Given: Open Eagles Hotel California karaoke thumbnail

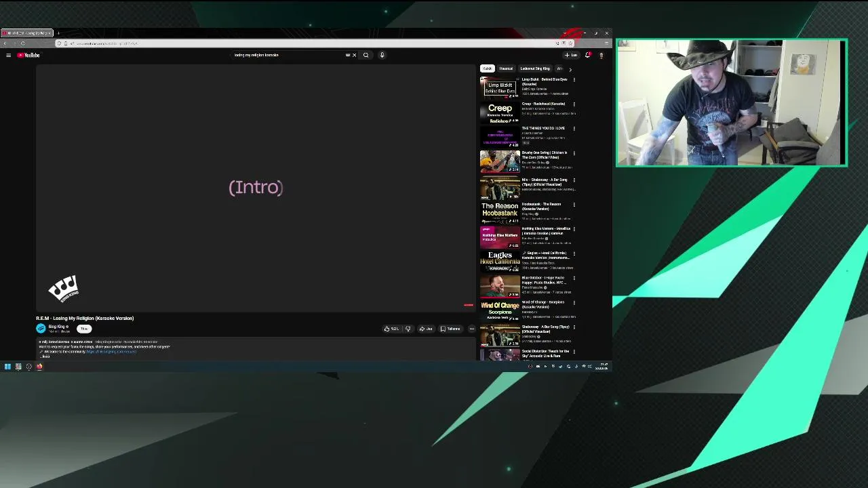Looking at the screenshot, I should (x=500, y=262).
